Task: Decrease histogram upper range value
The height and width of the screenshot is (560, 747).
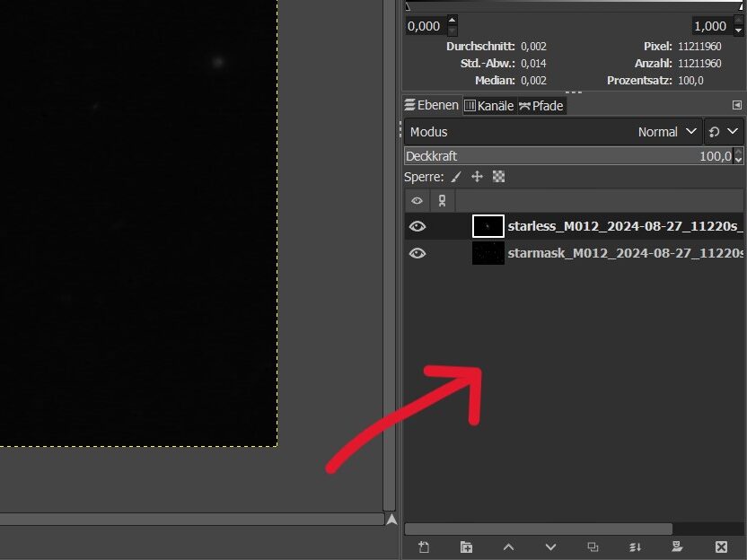Action: tap(738, 31)
